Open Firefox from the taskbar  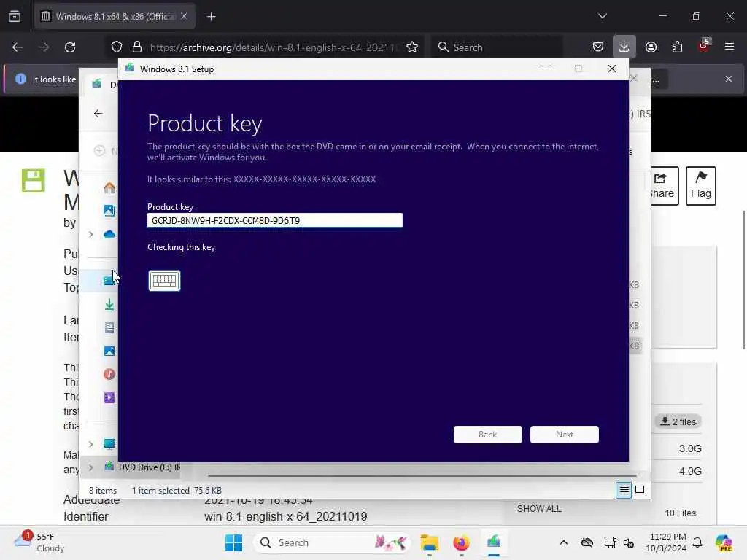[x=461, y=542]
